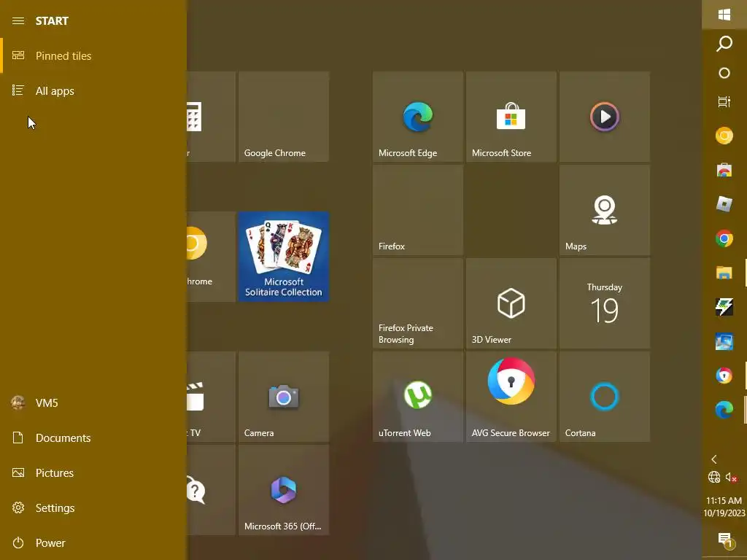The height and width of the screenshot is (560, 747).
Task: Open Firefox Private Browsing tile
Action: click(418, 303)
